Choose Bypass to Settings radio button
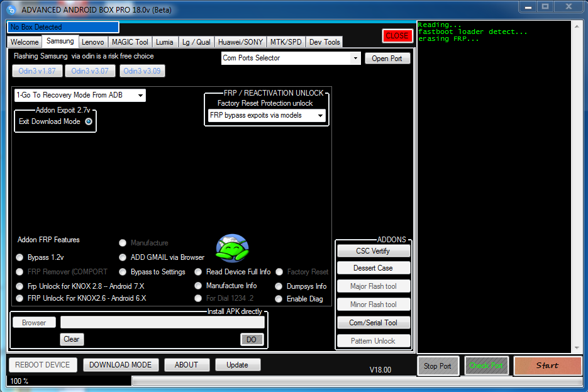Screen dimensions: 588x392 (123, 272)
